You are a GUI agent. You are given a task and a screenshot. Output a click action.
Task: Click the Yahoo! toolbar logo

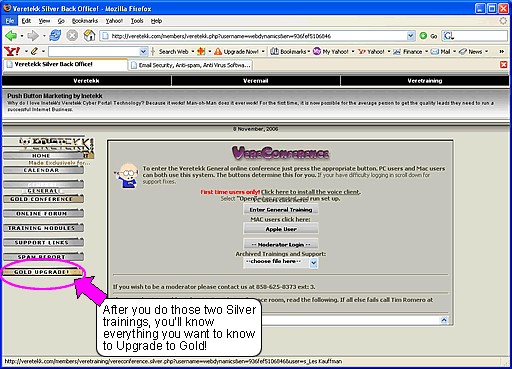12,51
